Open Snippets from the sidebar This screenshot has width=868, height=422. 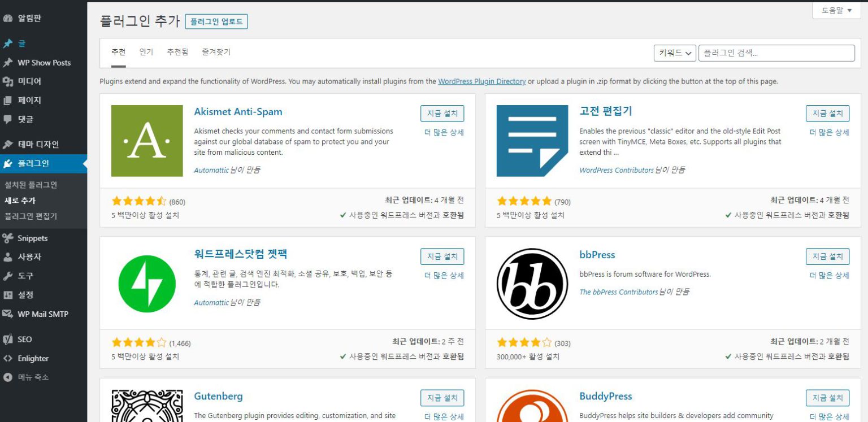[32, 238]
